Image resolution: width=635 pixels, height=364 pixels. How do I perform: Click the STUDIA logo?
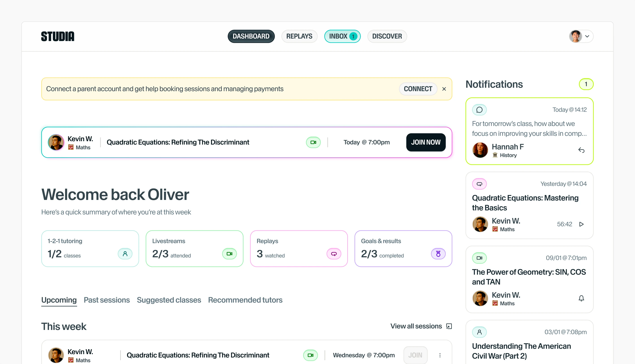[x=58, y=36]
